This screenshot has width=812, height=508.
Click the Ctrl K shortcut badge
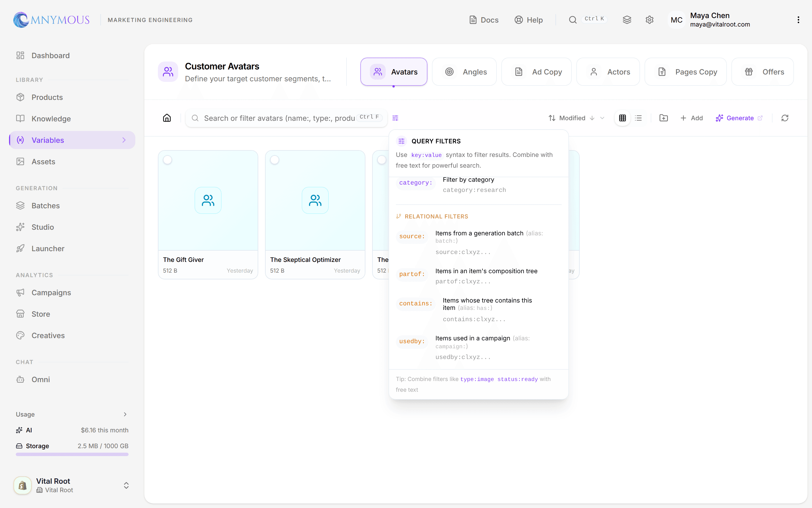594,19
